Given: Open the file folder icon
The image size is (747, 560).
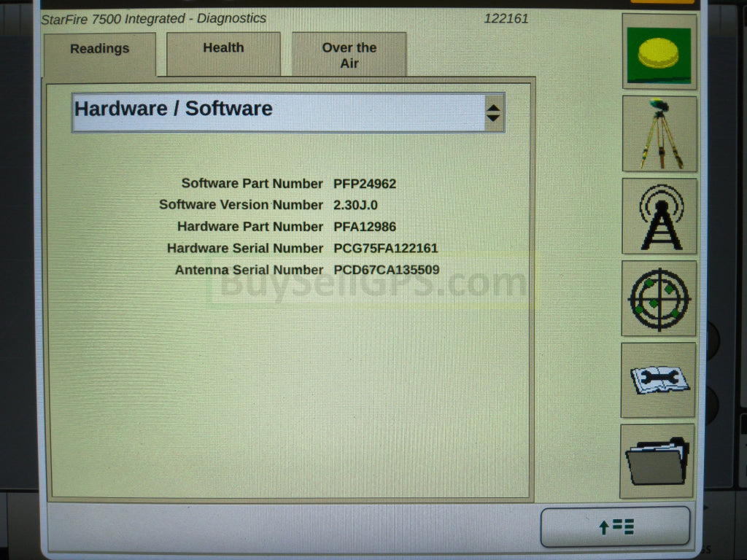Looking at the screenshot, I should coord(657,462).
